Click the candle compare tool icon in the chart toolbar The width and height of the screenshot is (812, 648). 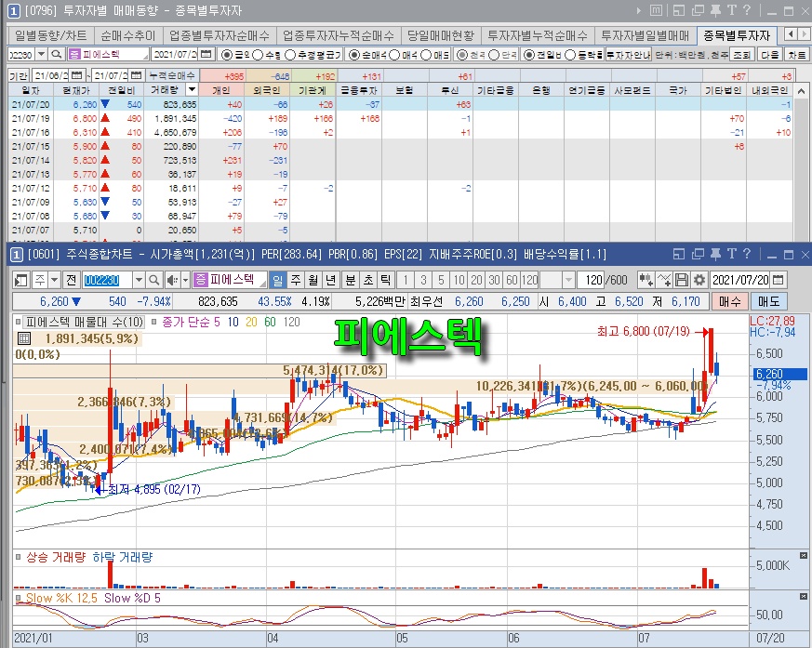tap(646, 280)
